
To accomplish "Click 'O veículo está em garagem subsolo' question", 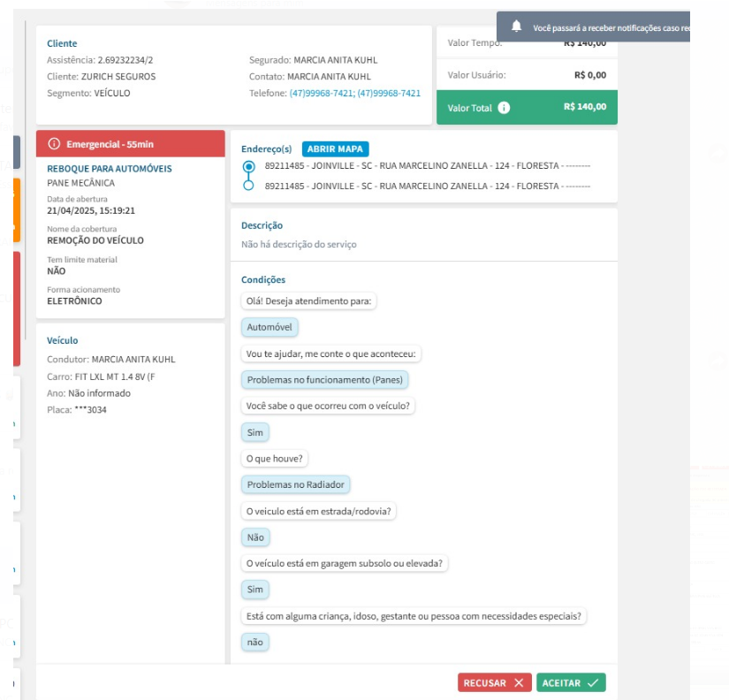I will click(x=345, y=563).
